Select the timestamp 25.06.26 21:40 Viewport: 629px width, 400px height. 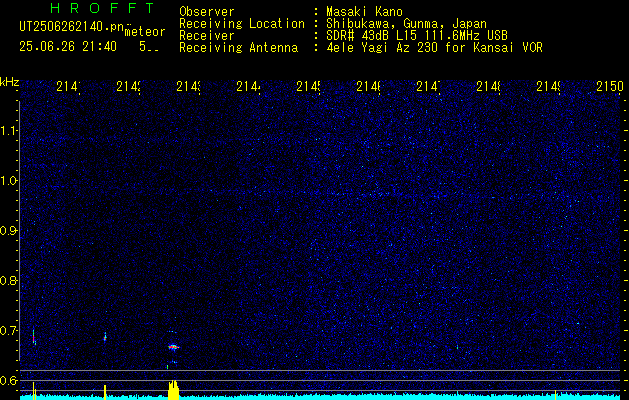pos(68,47)
